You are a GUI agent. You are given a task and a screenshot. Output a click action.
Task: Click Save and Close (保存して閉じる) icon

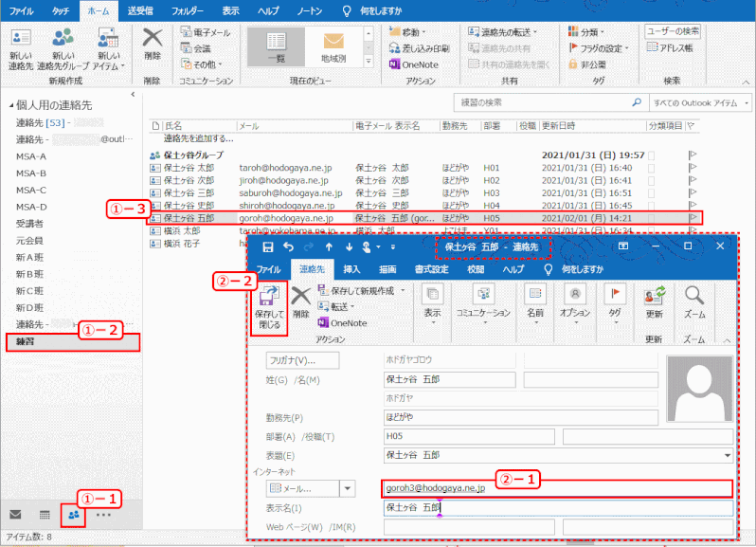pyautogui.click(x=269, y=295)
